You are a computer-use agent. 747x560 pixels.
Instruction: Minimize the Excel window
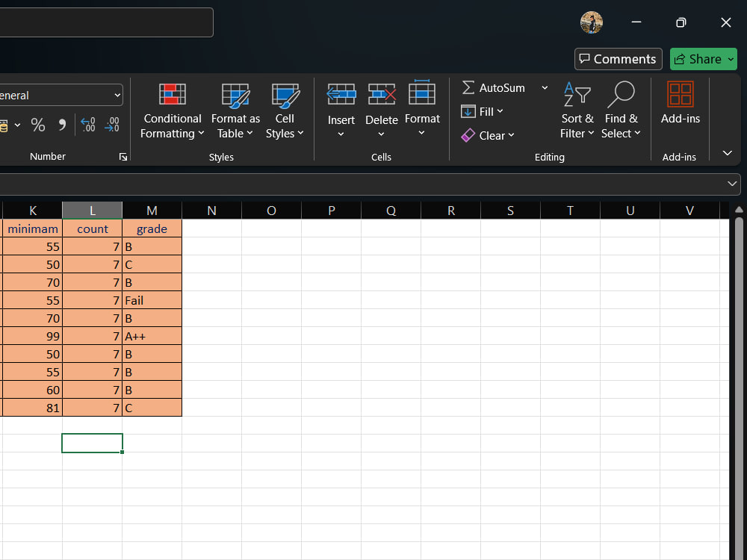[636, 22]
